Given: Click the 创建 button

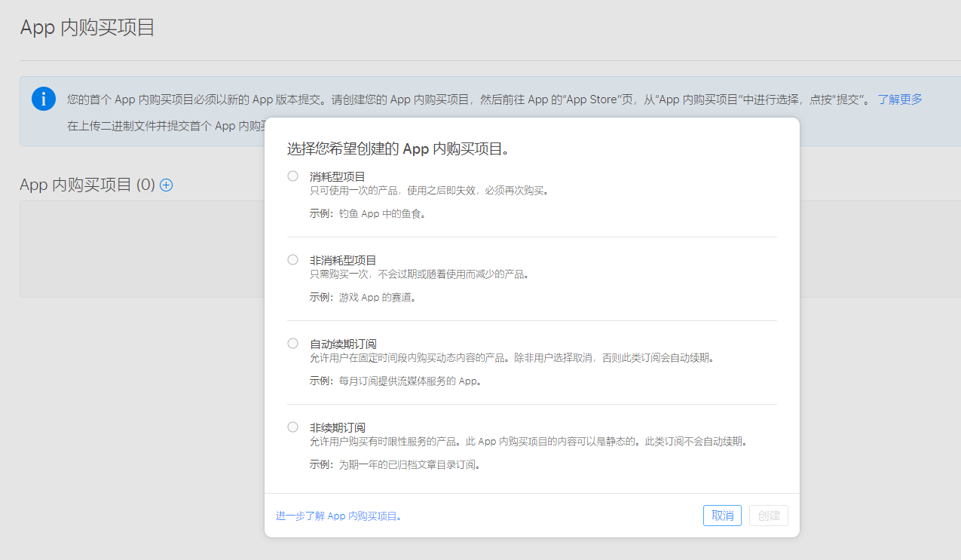Looking at the screenshot, I should click(x=769, y=516).
